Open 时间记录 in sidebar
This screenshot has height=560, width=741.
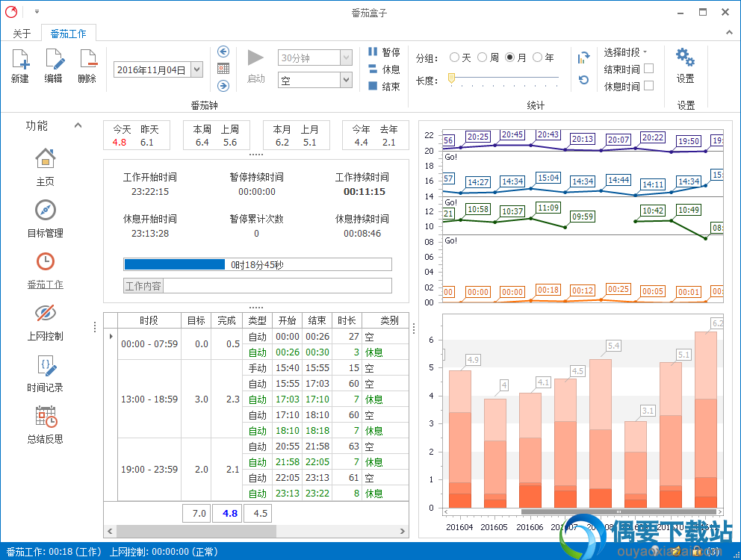[x=46, y=373]
